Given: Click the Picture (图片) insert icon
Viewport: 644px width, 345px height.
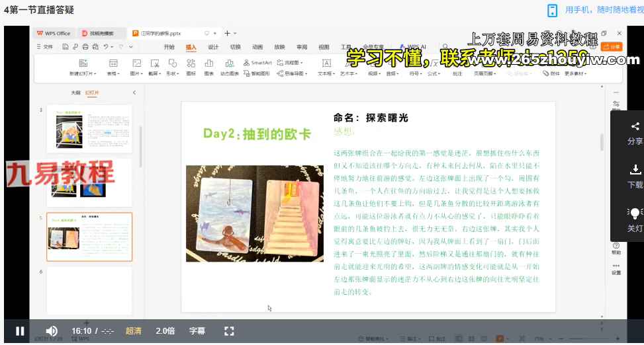Looking at the screenshot, I should [x=136, y=63].
